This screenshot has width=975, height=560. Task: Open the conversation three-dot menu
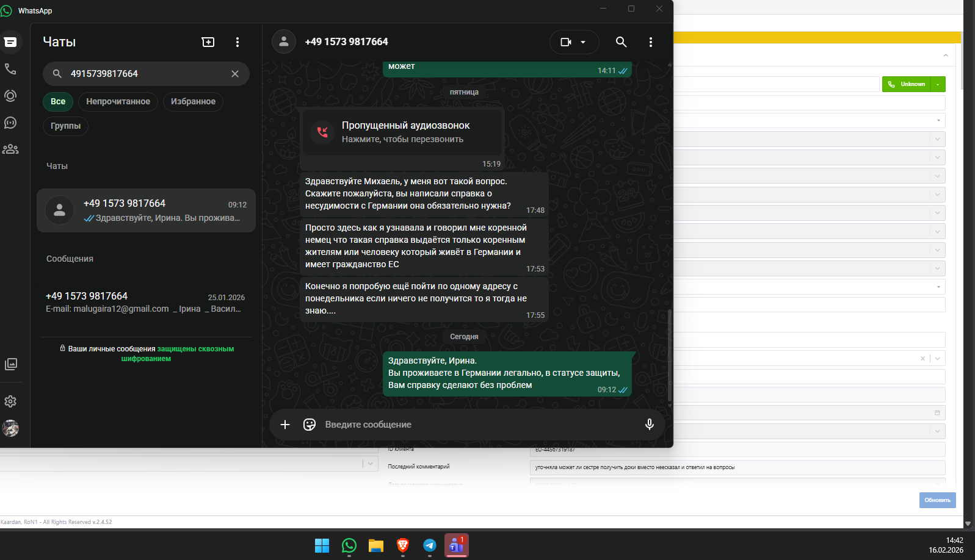[651, 42]
